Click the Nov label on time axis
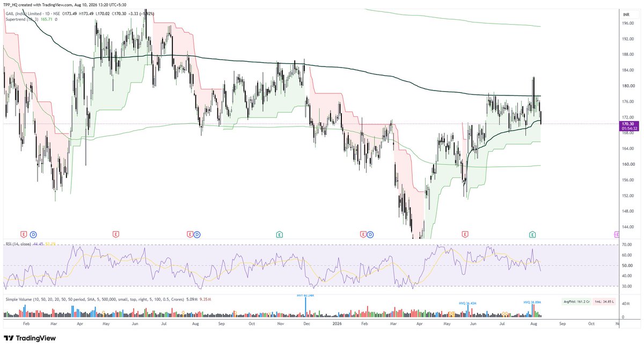The image size is (644, 348). pos(280,324)
